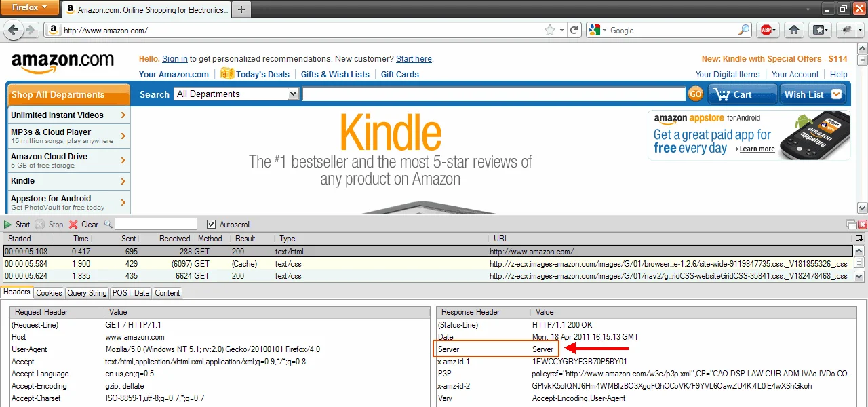Screen dimensions: 868x407
Task: Start HttpFox capture with green Start button
Action: [x=17, y=225]
